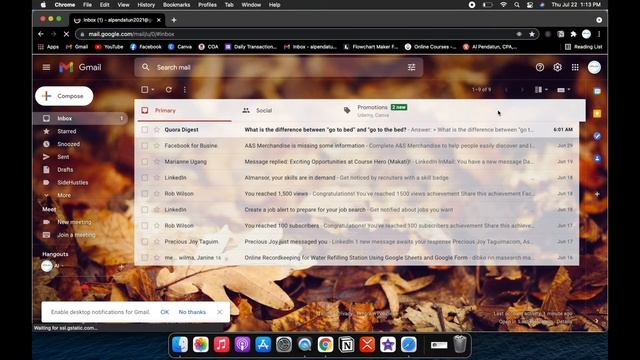
Task: Select the checkbox of LinkedIn job alert email
Action: [145, 209]
